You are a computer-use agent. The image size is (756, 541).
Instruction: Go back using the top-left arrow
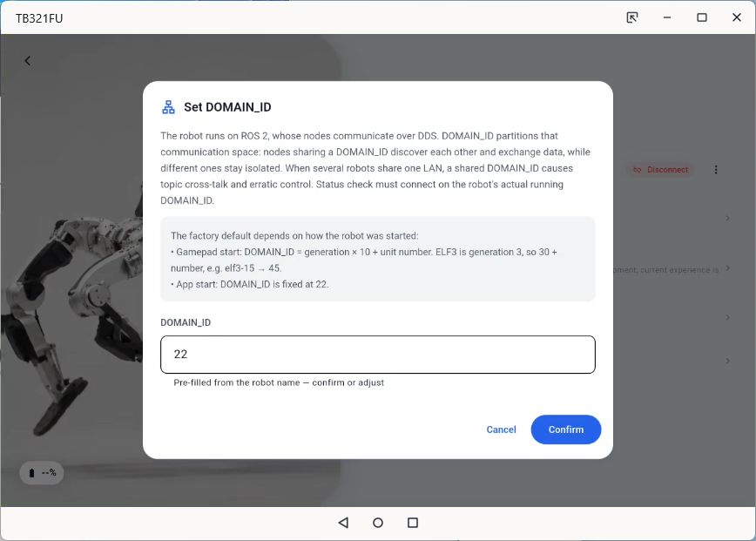click(x=28, y=61)
